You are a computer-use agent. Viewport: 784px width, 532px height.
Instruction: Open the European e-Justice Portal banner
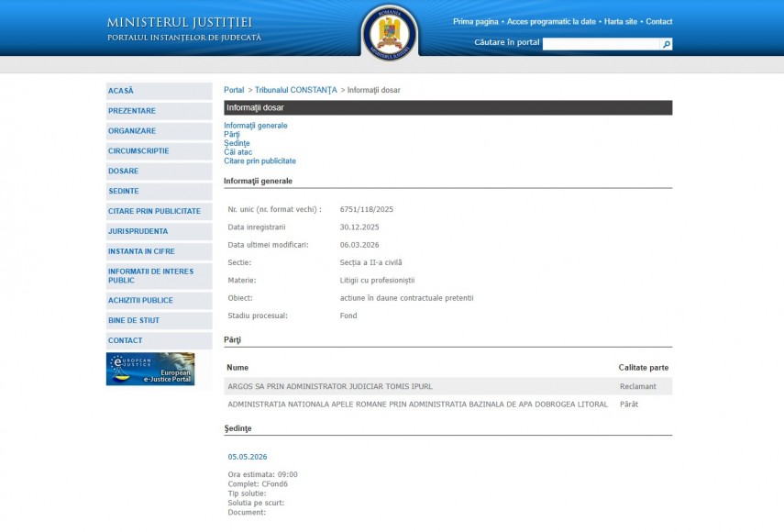(150, 369)
